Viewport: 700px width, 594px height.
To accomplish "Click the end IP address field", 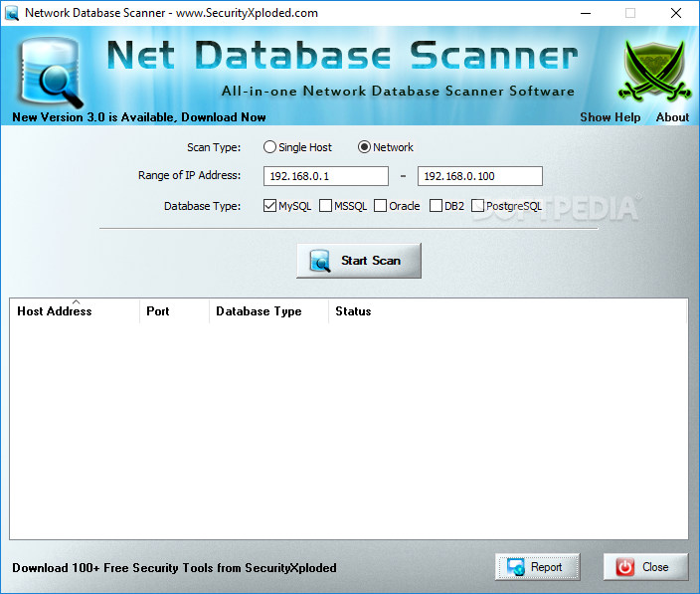I will coord(480,176).
